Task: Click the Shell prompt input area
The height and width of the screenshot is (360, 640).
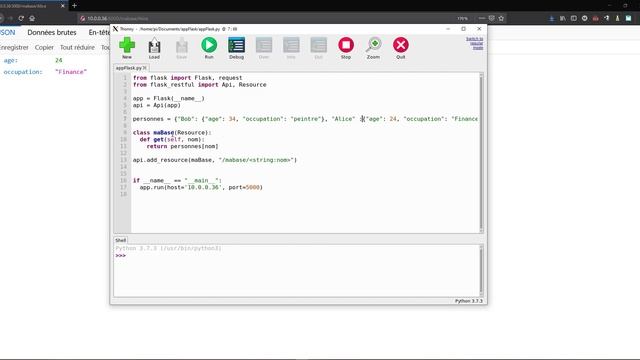Action: 298,256
